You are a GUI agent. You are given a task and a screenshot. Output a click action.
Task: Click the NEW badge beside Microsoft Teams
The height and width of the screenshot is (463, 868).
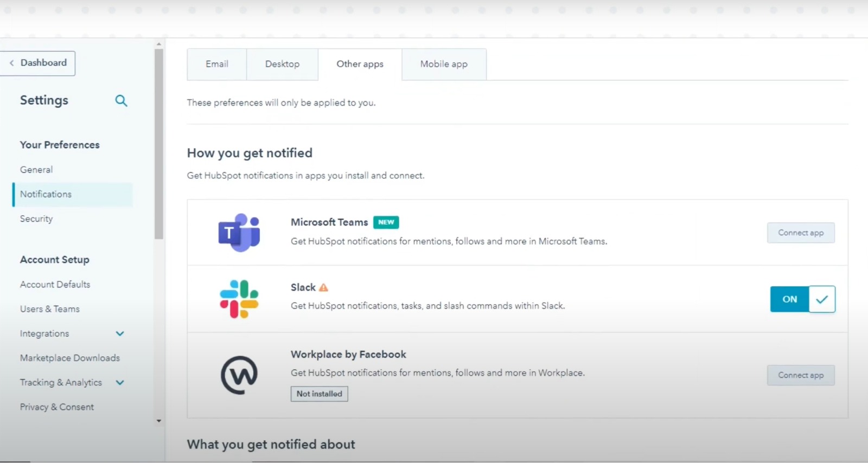[x=386, y=222]
